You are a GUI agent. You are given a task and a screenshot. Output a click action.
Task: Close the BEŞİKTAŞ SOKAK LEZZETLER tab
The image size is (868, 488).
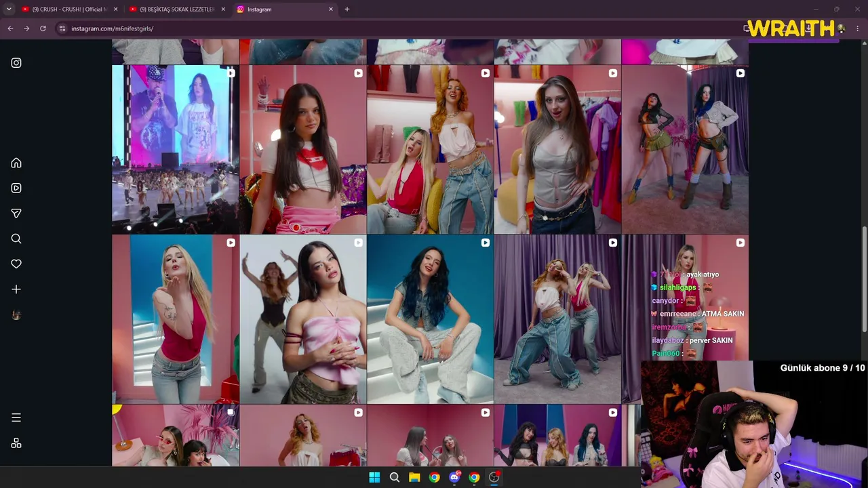point(223,9)
